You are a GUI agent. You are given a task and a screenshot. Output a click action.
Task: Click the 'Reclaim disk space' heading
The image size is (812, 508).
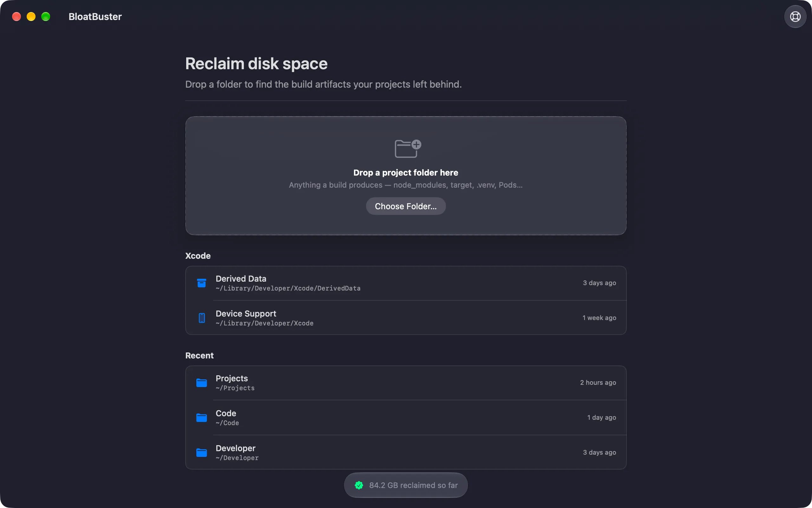tap(256, 64)
